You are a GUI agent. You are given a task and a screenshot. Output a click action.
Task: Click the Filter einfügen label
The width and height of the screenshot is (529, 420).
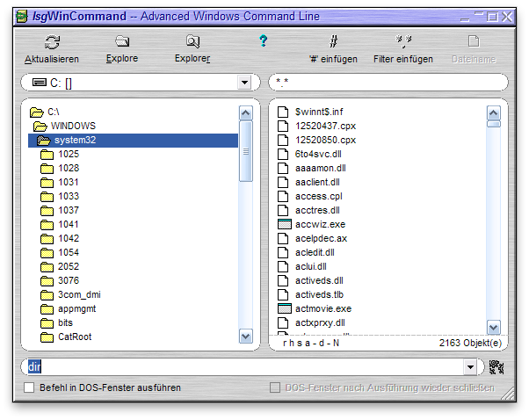(x=403, y=59)
